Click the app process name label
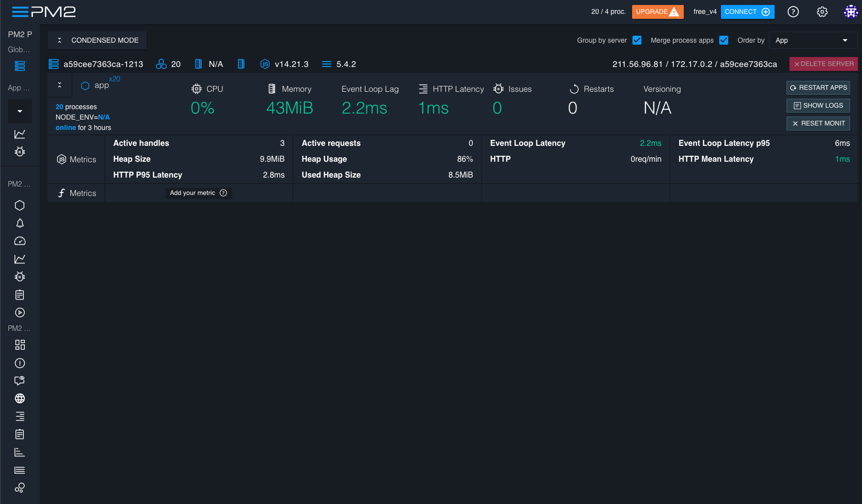The width and height of the screenshot is (862, 504). (x=102, y=85)
